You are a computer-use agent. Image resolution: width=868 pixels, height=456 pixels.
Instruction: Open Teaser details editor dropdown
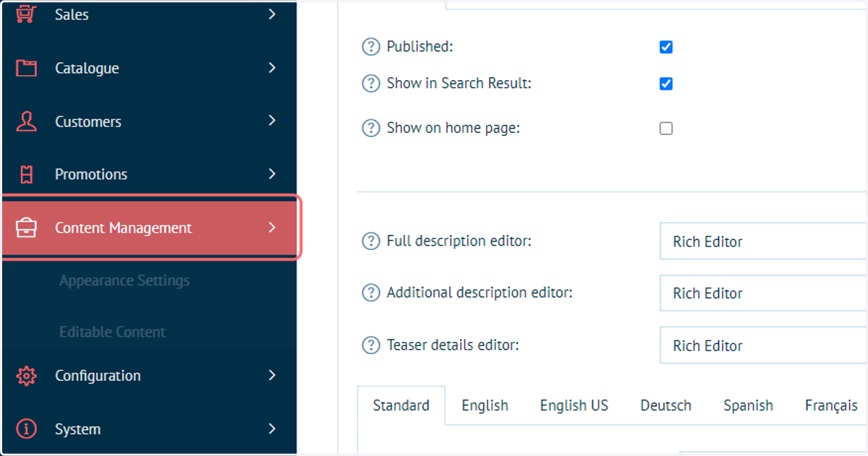pos(764,345)
